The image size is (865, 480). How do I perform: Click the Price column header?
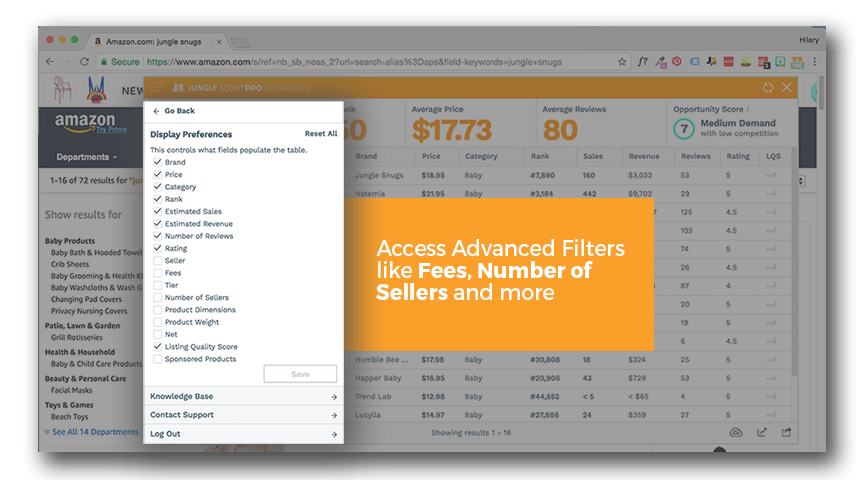(x=431, y=156)
